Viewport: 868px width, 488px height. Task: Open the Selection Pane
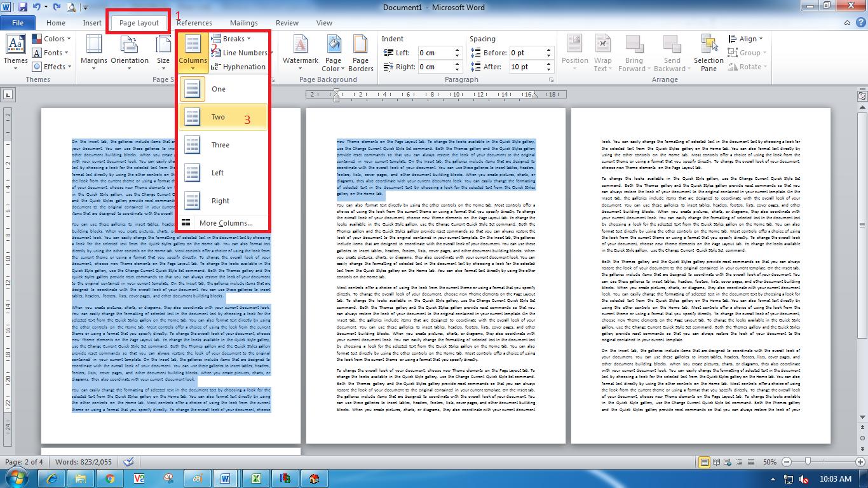coord(709,52)
